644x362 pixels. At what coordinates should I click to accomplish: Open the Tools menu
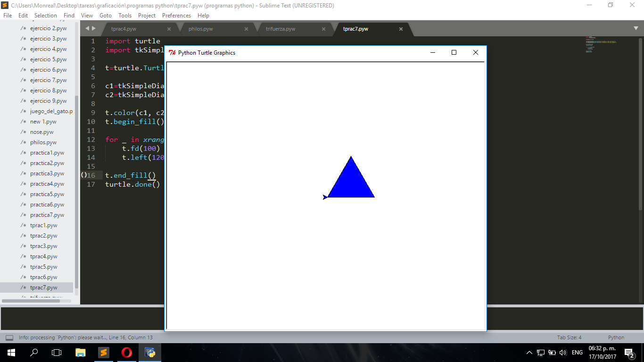[125, 15]
